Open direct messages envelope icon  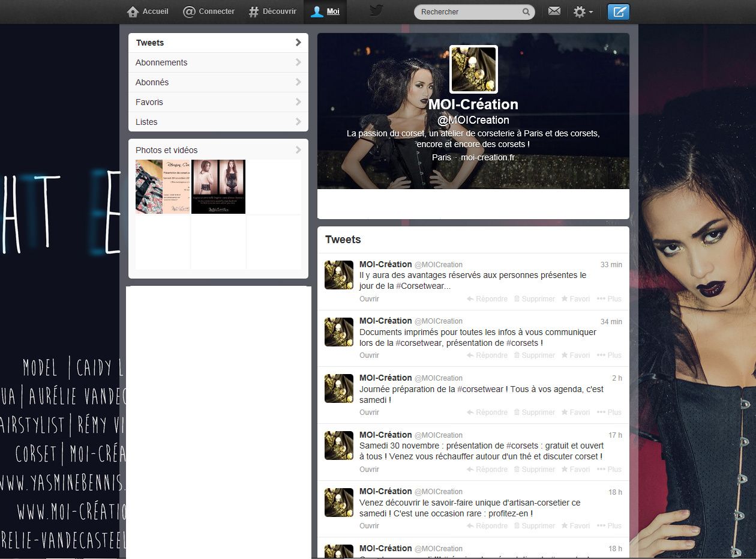[554, 11]
